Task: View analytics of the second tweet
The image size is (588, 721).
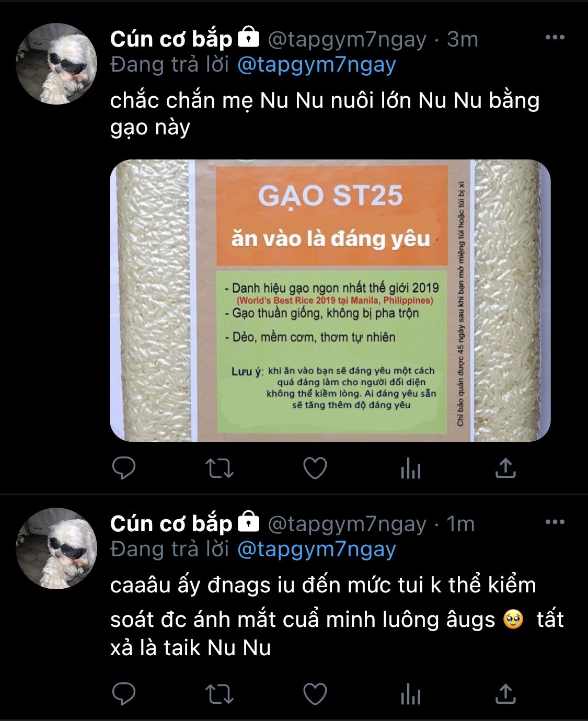Action: [410, 695]
